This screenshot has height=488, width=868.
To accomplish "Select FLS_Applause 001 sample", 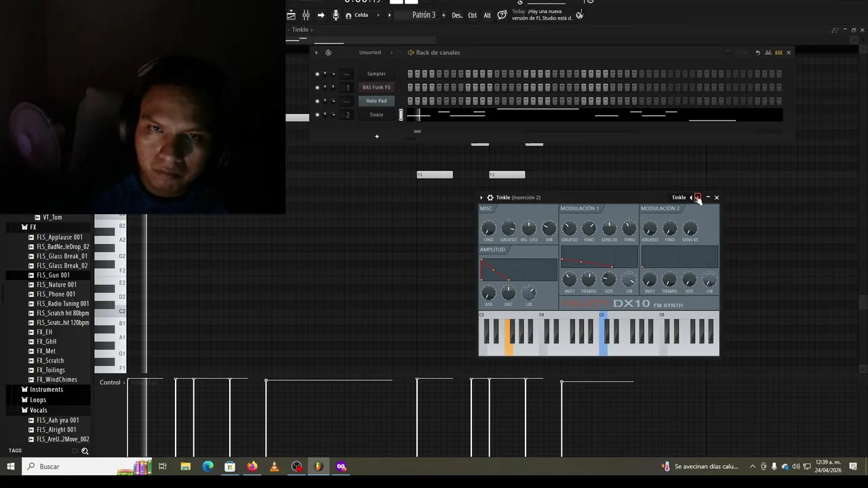I will [60, 237].
